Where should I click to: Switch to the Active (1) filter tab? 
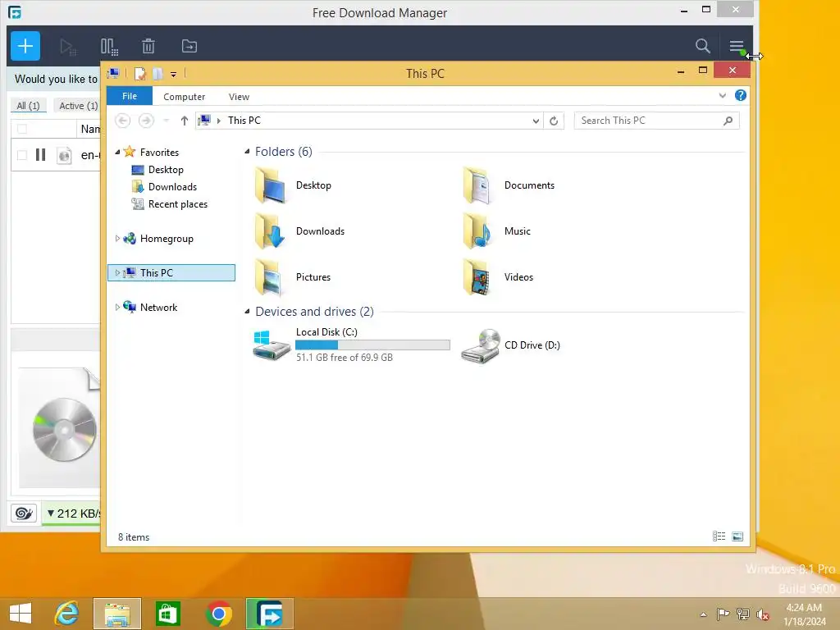tap(78, 106)
